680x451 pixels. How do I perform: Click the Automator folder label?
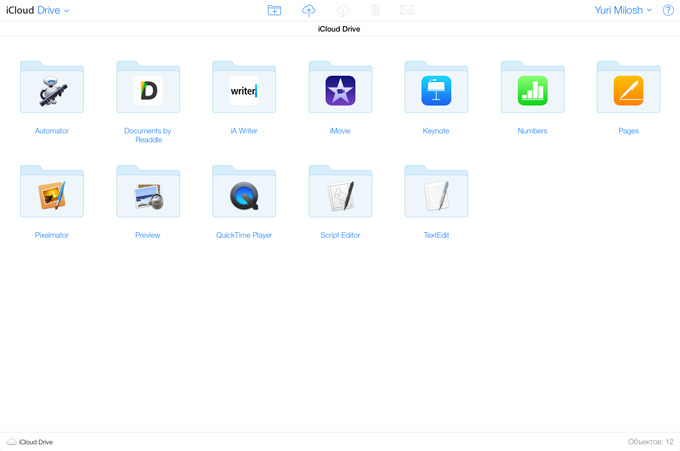[x=52, y=131]
